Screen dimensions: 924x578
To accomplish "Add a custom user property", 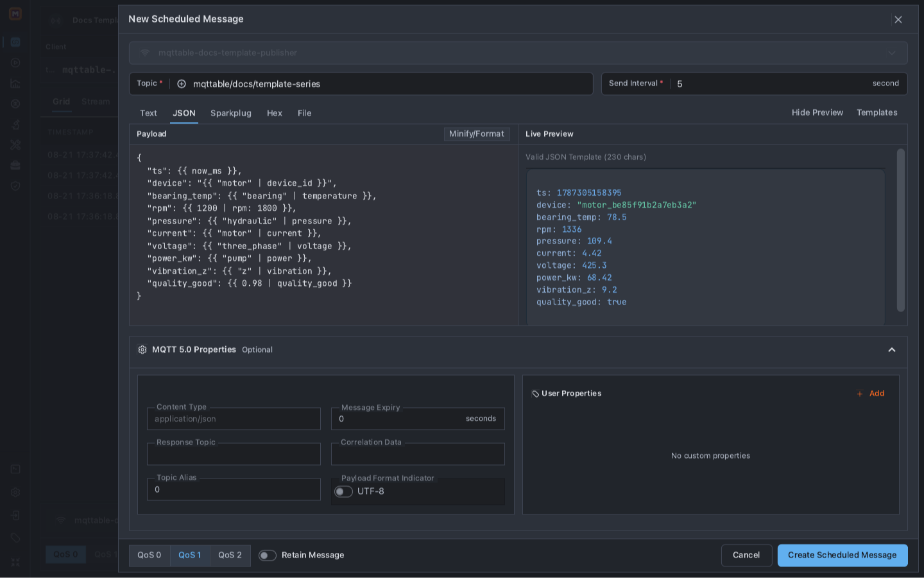I will tap(871, 394).
